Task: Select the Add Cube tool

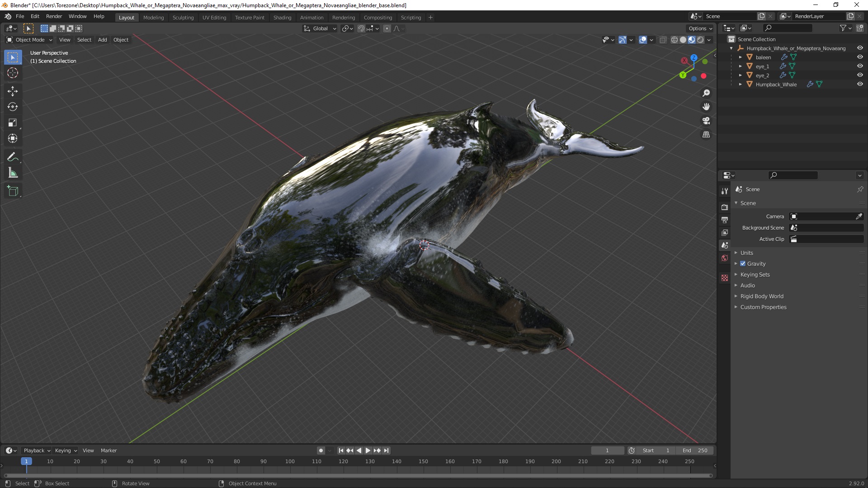Action: (13, 191)
